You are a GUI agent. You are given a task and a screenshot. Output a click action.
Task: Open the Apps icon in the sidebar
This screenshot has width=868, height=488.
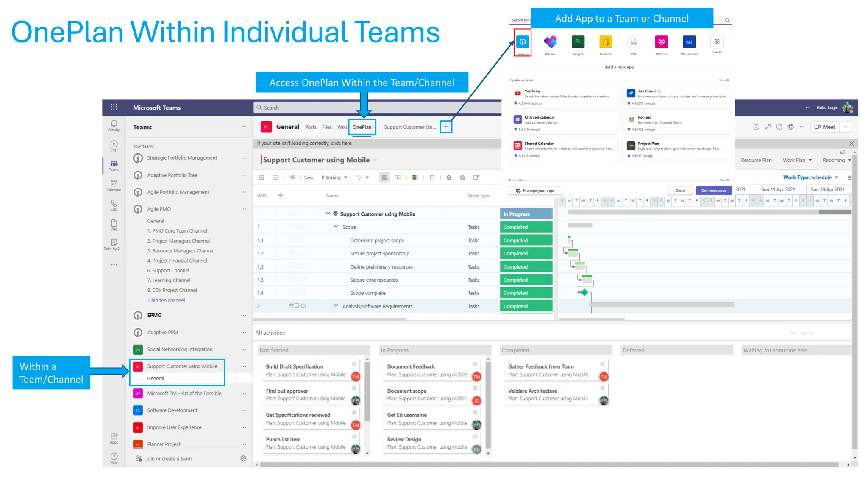114,438
